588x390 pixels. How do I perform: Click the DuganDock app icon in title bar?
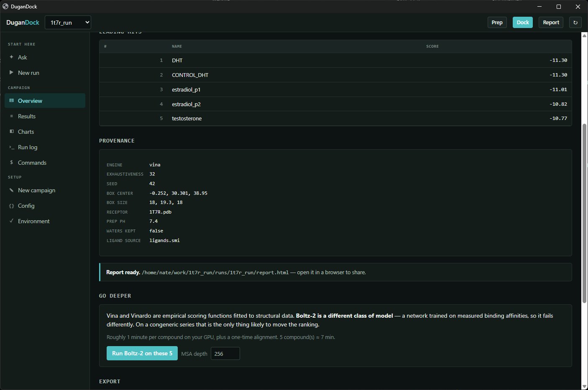[x=5, y=7]
